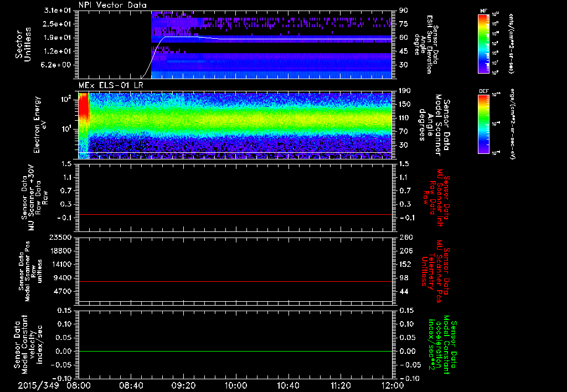Click the '12:00' end time label
This screenshot has height=392, width=567.
point(393,385)
